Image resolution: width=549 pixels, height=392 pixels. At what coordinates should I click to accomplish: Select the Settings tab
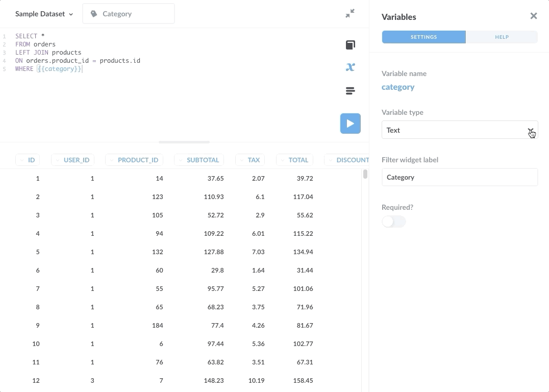[x=423, y=37]
